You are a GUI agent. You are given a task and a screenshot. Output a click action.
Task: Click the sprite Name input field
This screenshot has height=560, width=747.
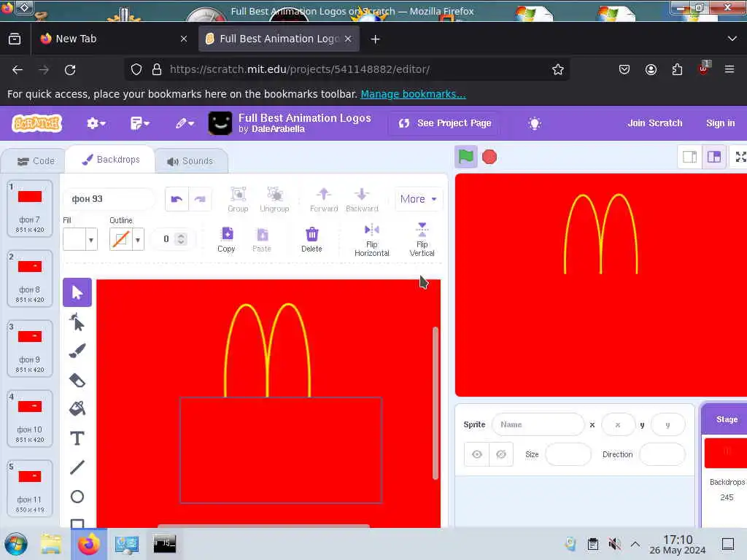538,424
